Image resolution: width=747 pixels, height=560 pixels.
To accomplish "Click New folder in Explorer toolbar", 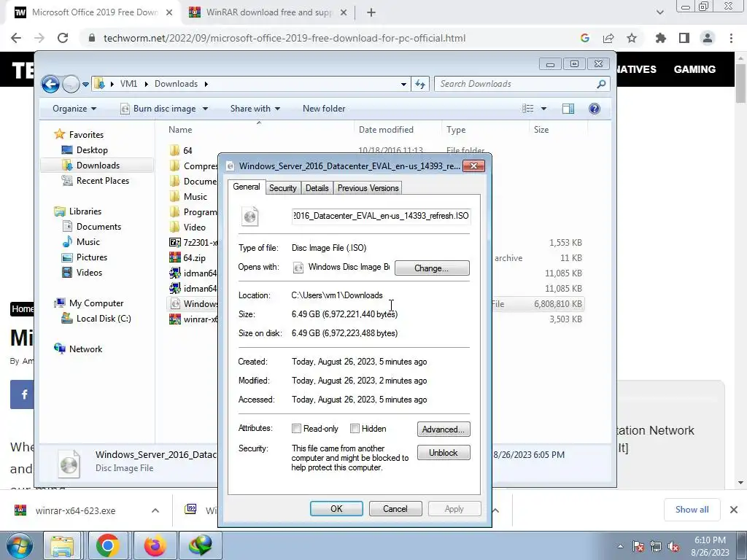I will click(x=324, y=109).
